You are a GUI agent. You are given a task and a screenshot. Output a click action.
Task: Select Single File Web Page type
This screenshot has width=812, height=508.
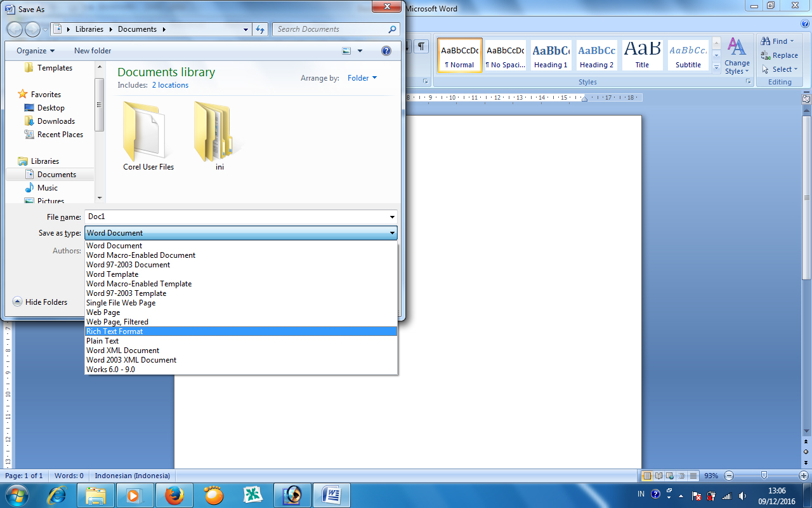241,303
